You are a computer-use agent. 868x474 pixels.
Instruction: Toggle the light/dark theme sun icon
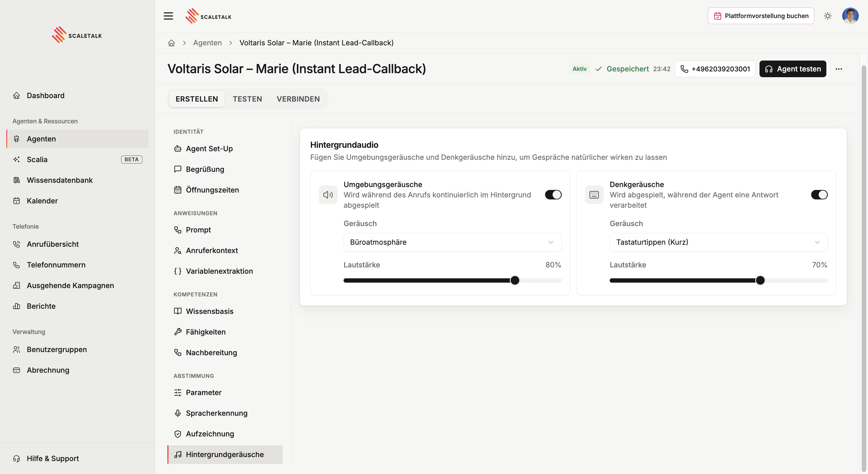tap(828, 16)
